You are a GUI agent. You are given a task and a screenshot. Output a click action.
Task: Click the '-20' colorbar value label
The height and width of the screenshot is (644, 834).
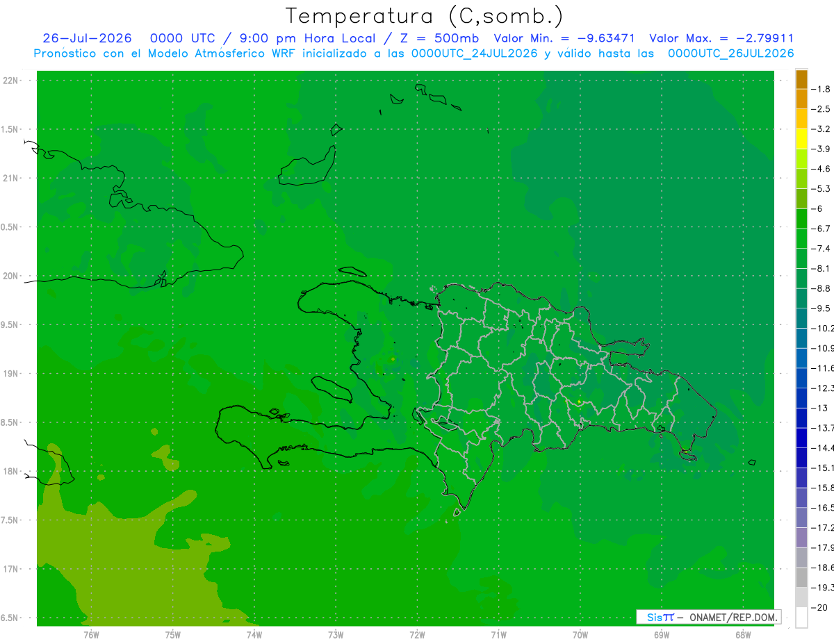[819, 607]
